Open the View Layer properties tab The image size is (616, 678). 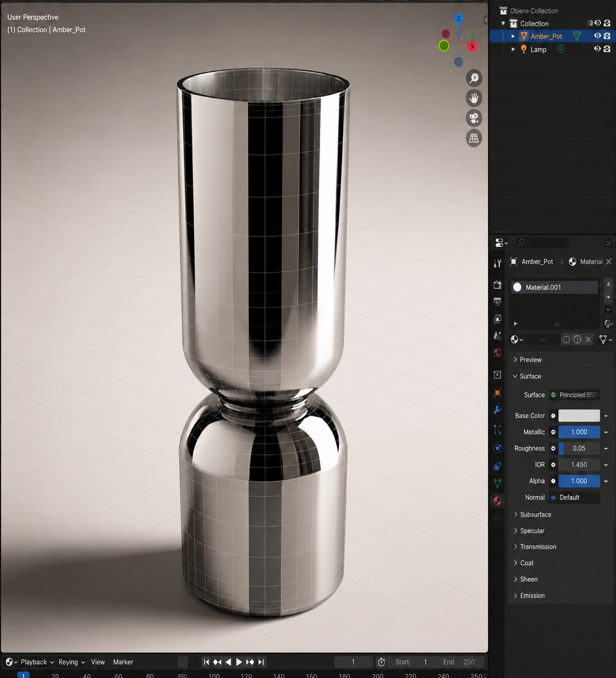click(497, 319)
